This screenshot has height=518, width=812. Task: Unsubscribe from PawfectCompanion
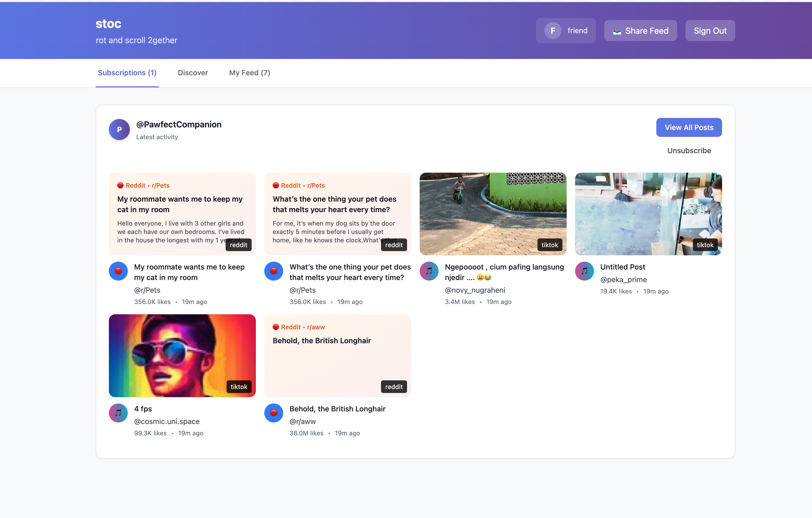(x=689, y=151)
